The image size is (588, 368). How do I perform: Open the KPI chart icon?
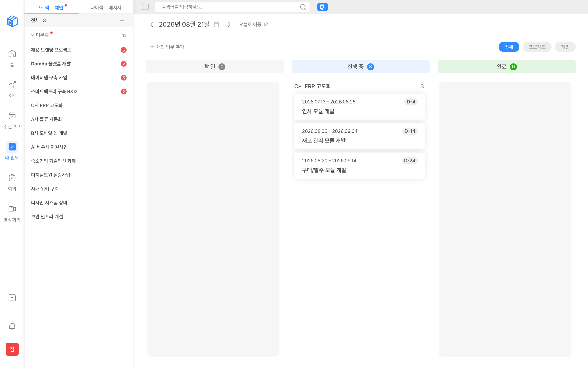(12, 85)
